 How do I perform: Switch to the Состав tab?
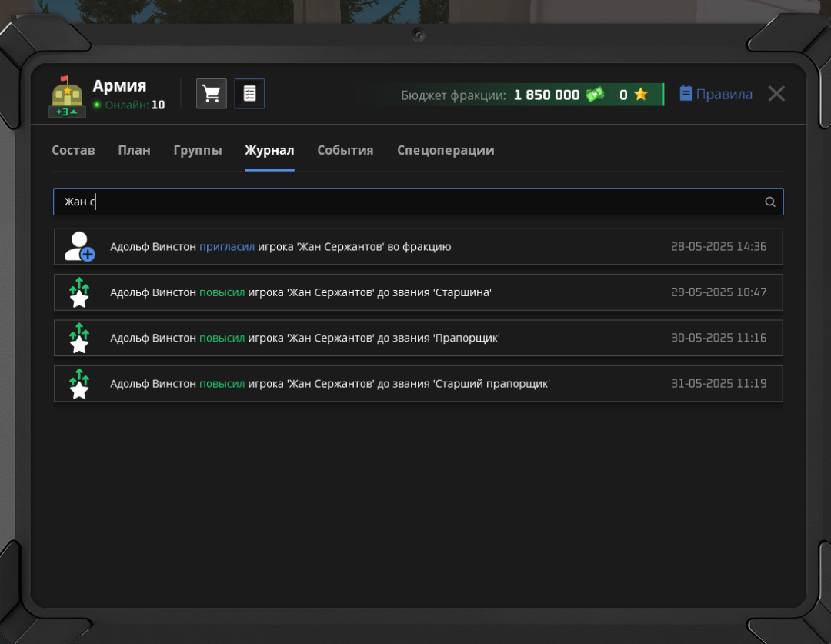pyautogui.click(x=73, y=151)
